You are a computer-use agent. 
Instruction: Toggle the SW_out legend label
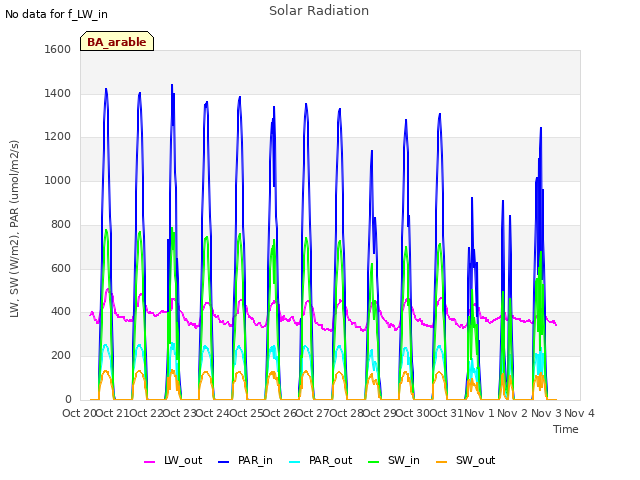point(476,460)
